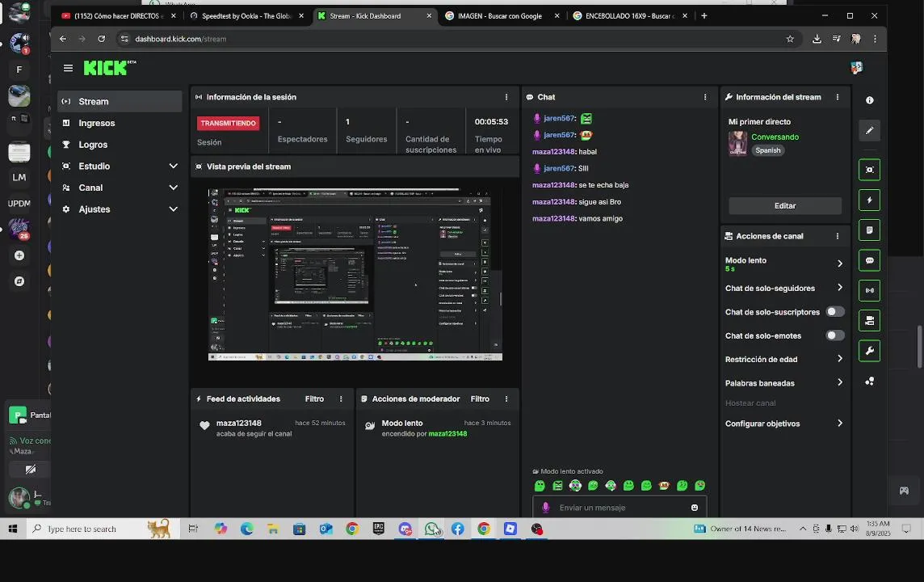This screenshot has width=924, height=582.
Task: Toggle the lightning activity feed icon
Action: [x=869, y=200]
